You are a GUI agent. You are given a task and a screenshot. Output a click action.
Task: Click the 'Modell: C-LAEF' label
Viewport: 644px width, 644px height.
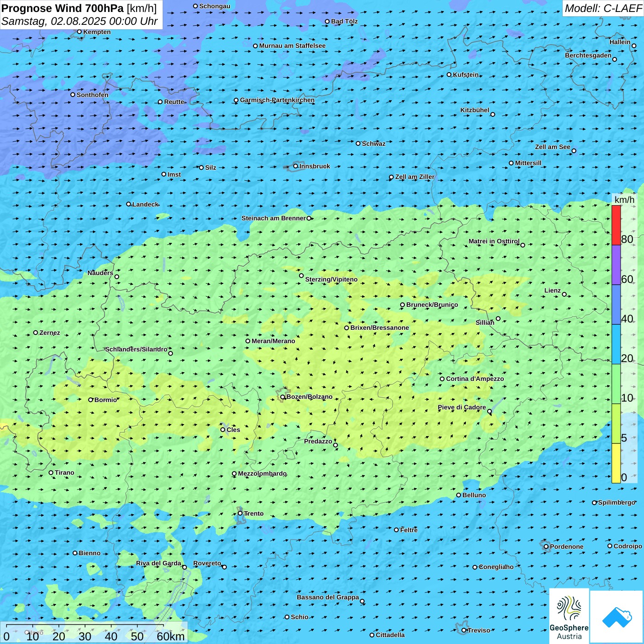603,8
